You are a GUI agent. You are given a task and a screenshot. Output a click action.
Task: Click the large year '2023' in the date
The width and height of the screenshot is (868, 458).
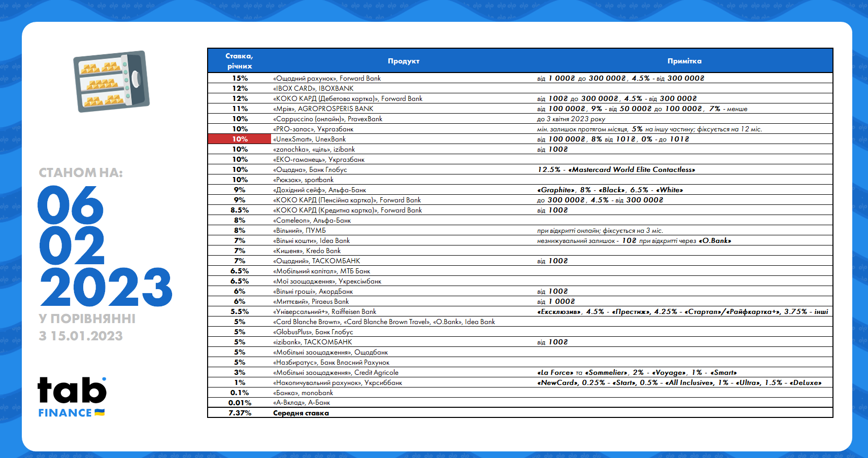pyautogui.click(x=106, y=287)
